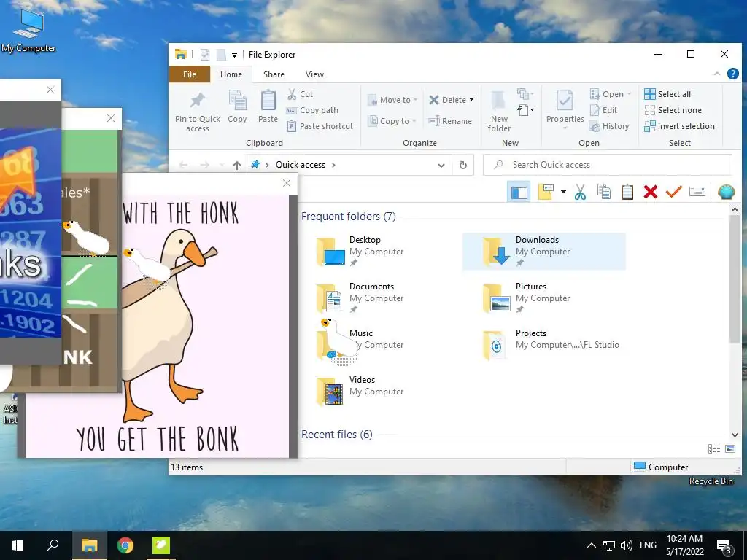
Task: Toggle the navigation pane toolbar icon
Action: pyautogui.click(x=519, y=192)
